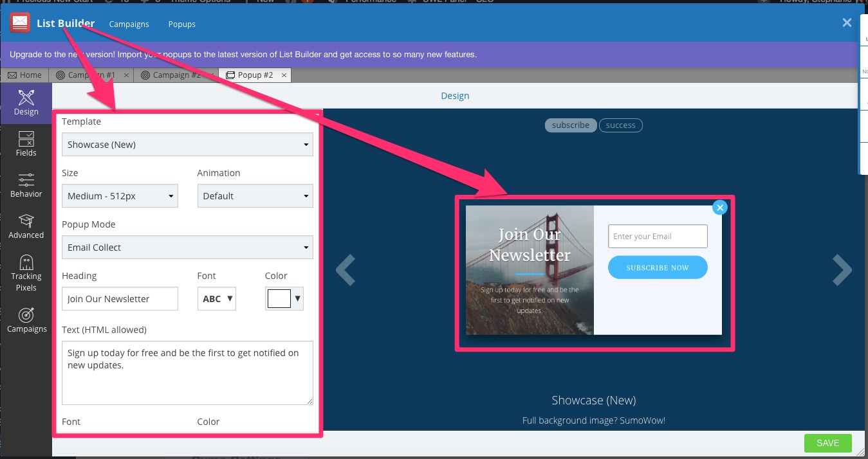Click the Heading input field
Viewport: 868px width, 459px height.
click(x=120, y=299)
